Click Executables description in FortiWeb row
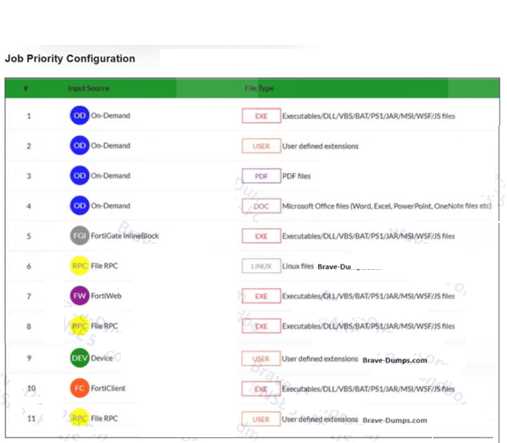 [369, 296]
